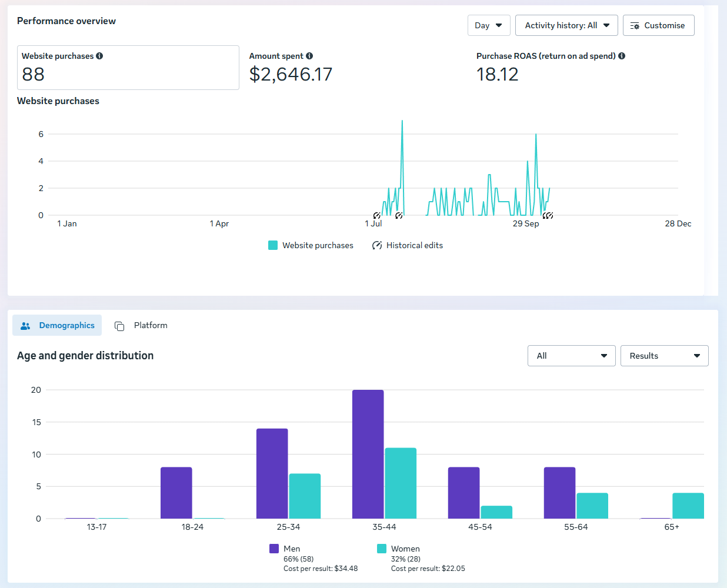Click the Amount spent info icon
727x588 pixels.
tap(311, 55)
